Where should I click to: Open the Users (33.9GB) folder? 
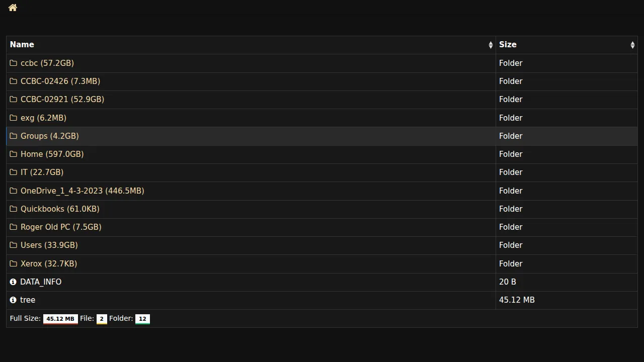coord(49,245)
